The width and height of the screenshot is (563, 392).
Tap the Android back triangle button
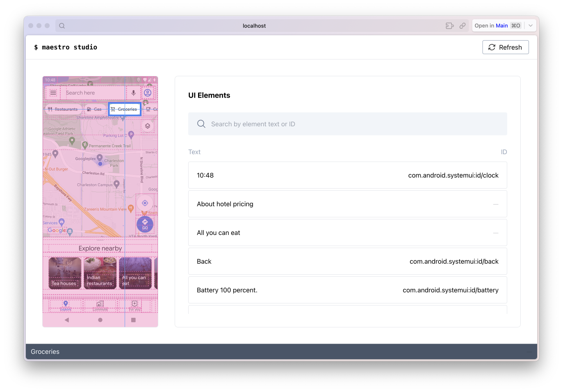point(67,320)
